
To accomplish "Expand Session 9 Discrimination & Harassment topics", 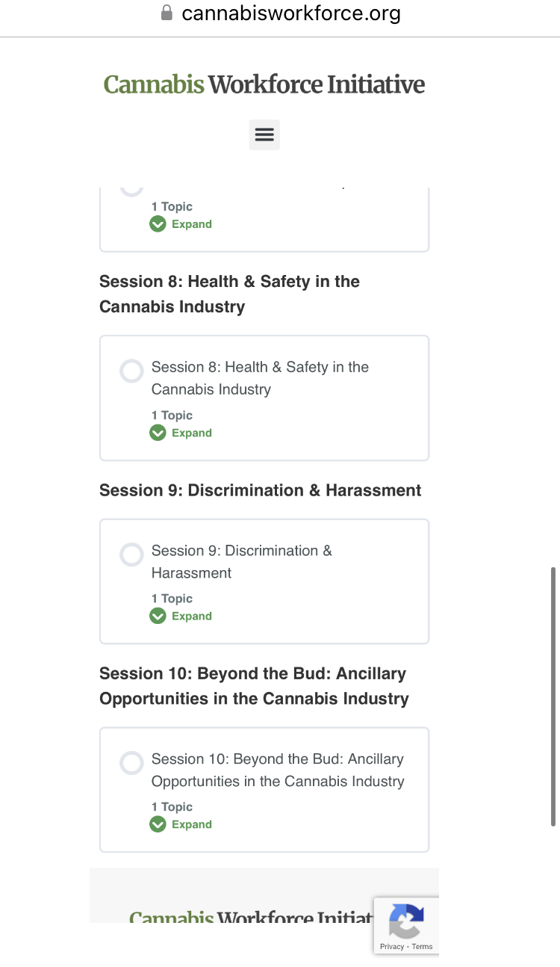I will (181, 616).
